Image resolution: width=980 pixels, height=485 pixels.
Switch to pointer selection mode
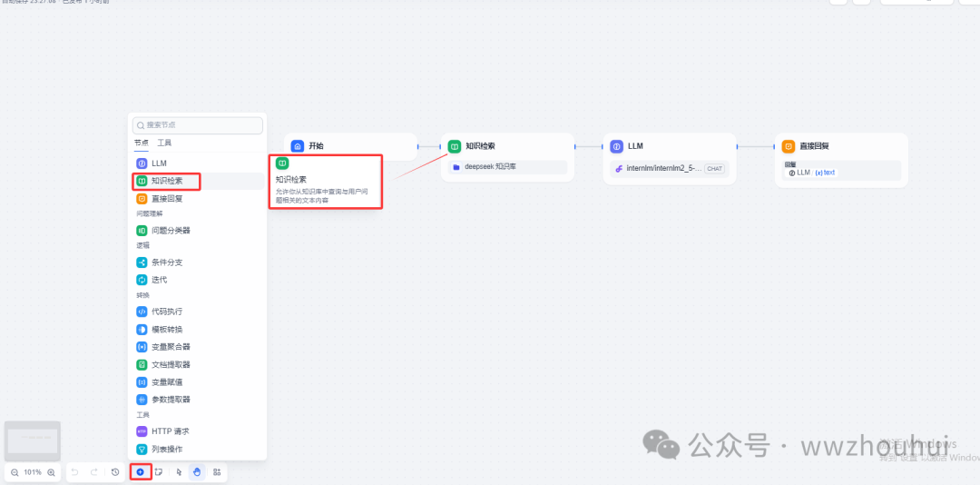coord(179,472)
